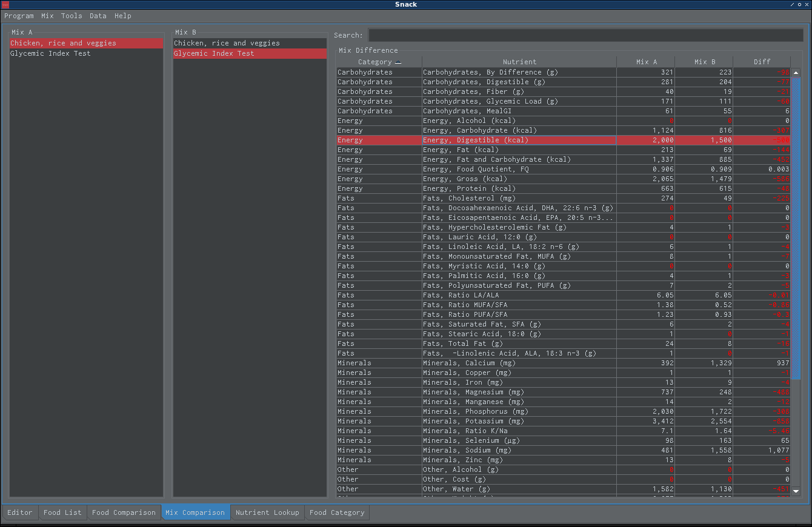Select Minerals, Zinc (mg) row
The width and height of the screenshot is (812, 527).
pyautogui.click(x=563, y=460)
